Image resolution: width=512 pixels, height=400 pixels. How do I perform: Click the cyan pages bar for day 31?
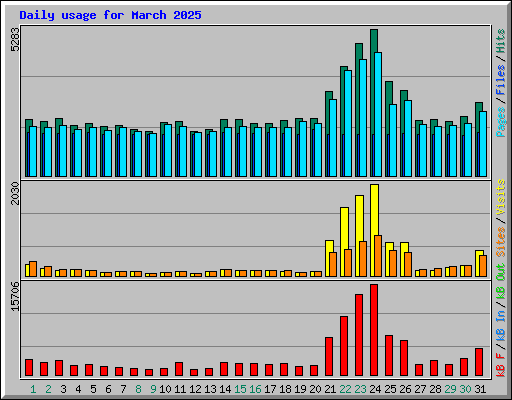point(483,144)
